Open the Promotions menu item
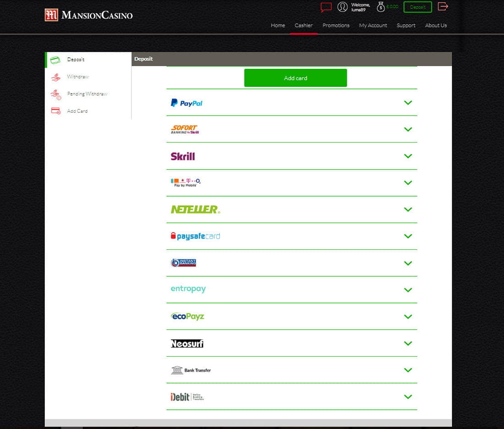The height and width of the screenshot is (429, 504). click(x=336, y=25)
